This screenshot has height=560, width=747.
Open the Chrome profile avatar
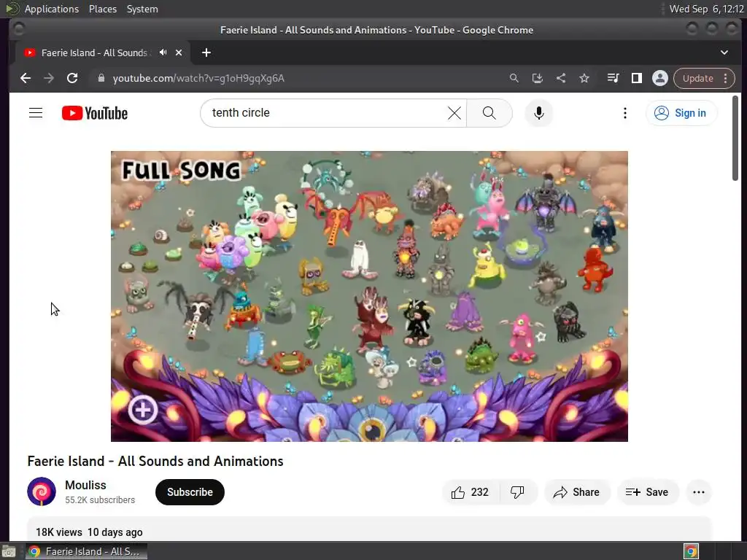tap(659, 78)
